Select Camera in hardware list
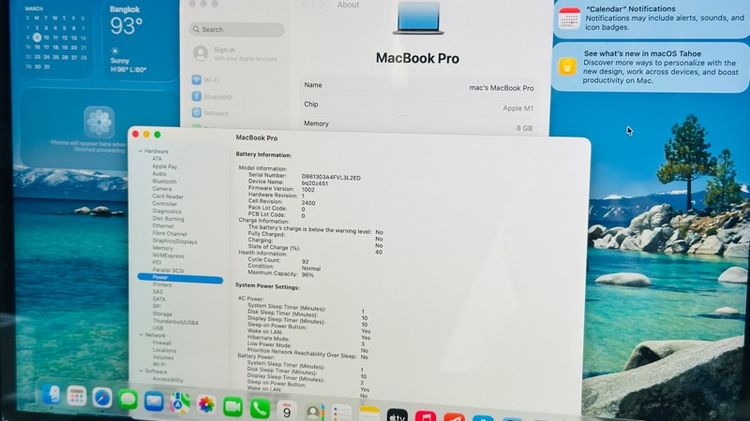This screenshot has height=421, width=750. (x=162, y=188)
